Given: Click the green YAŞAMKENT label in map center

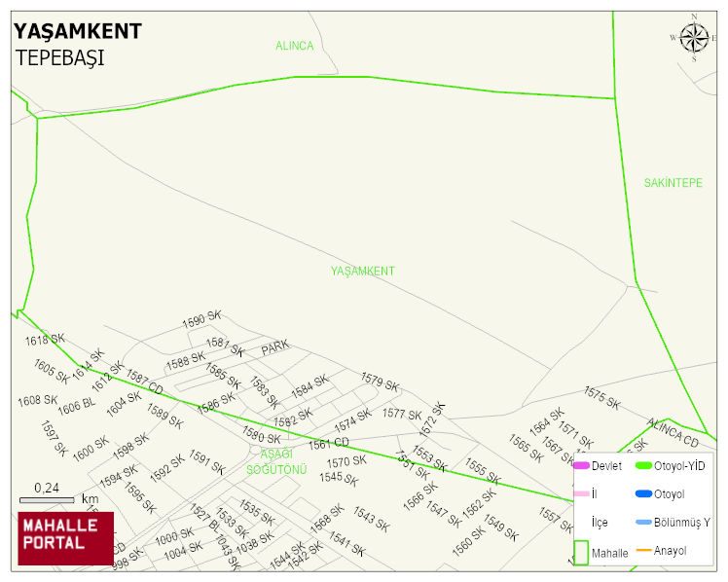Looking at the screenshot, I should [363, 271].
